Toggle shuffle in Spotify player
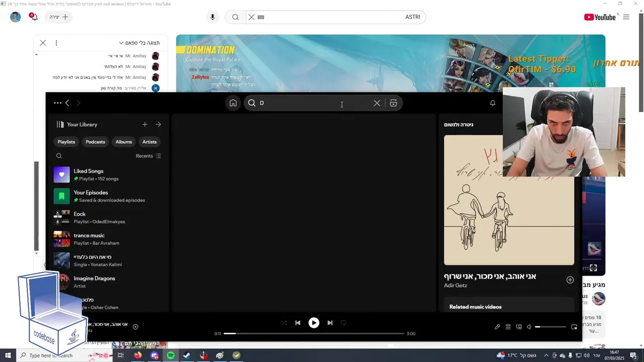The width and height of the screenshot is (644, 362). [284, 323]
